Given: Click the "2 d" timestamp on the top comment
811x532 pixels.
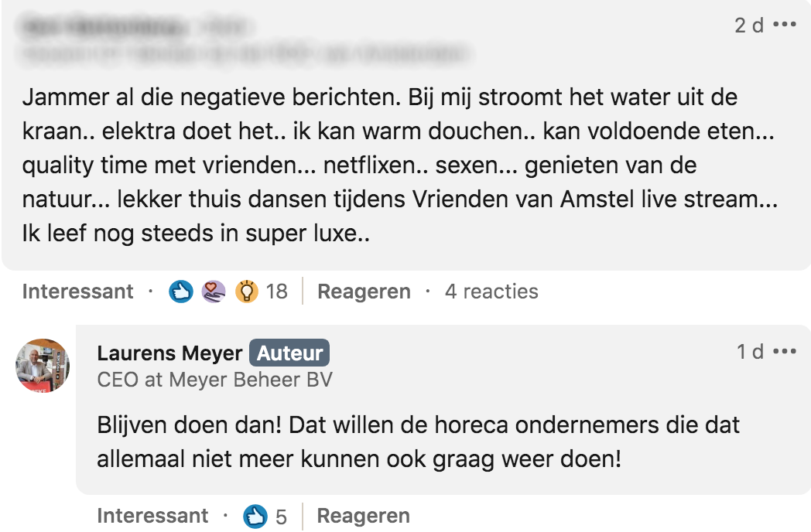Looking at the screenshot, I should tap(748, 26).
